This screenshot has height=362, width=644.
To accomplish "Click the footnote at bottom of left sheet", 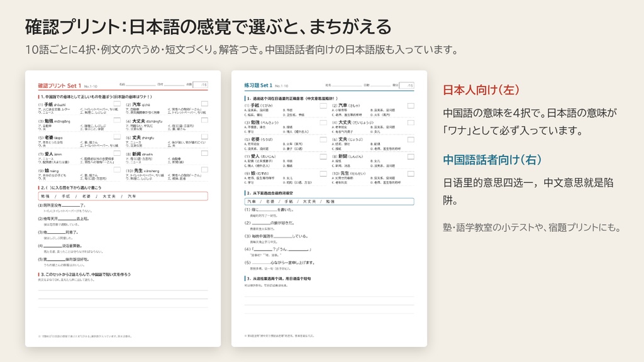I will 85,336.
